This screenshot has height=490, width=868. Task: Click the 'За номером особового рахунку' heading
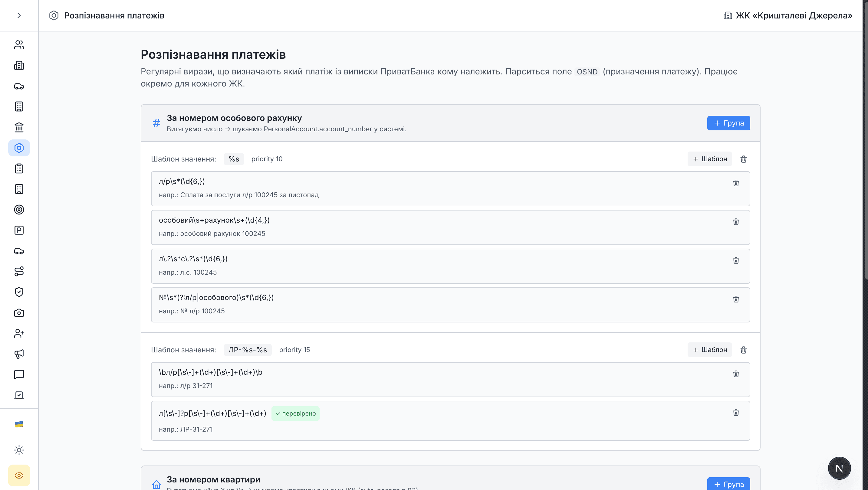pyautogui.click(x=234, y=118)
